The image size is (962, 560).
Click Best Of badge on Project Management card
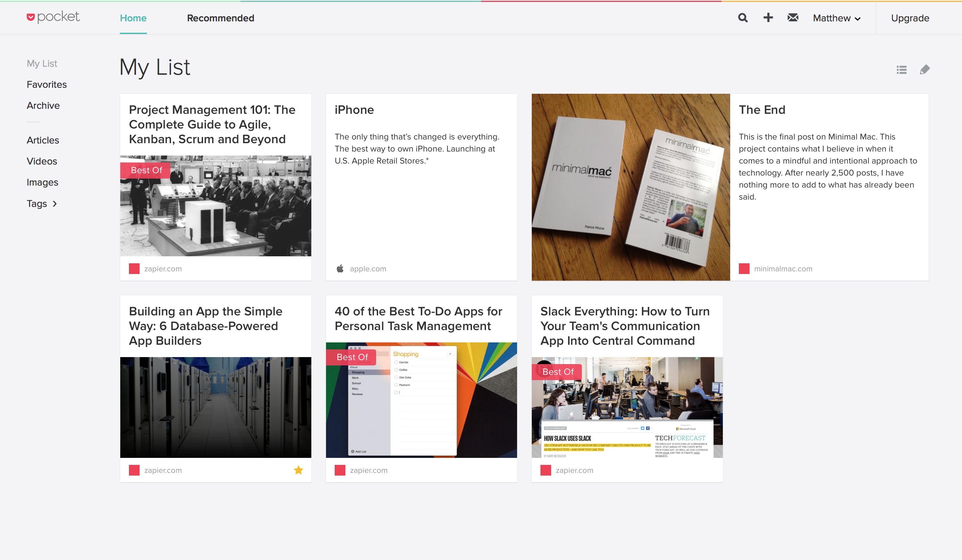point(145,171)
